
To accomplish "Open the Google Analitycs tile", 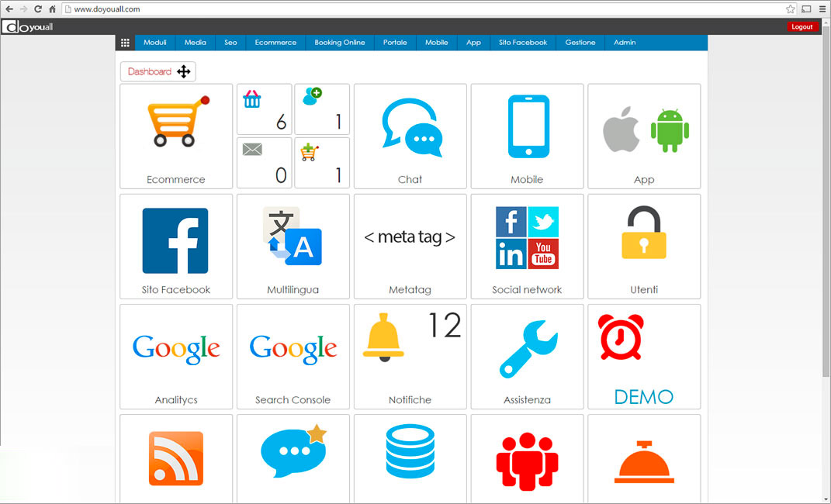I will 176,357.
